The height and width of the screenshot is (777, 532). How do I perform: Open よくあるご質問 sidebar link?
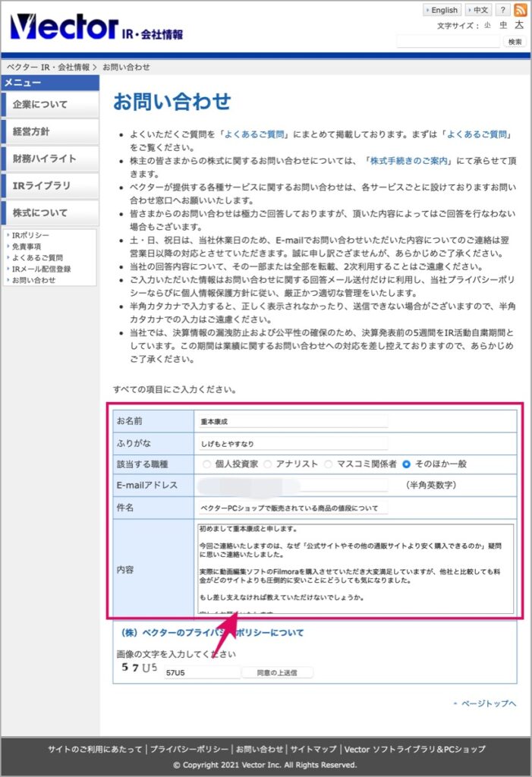tap(37, 258)
